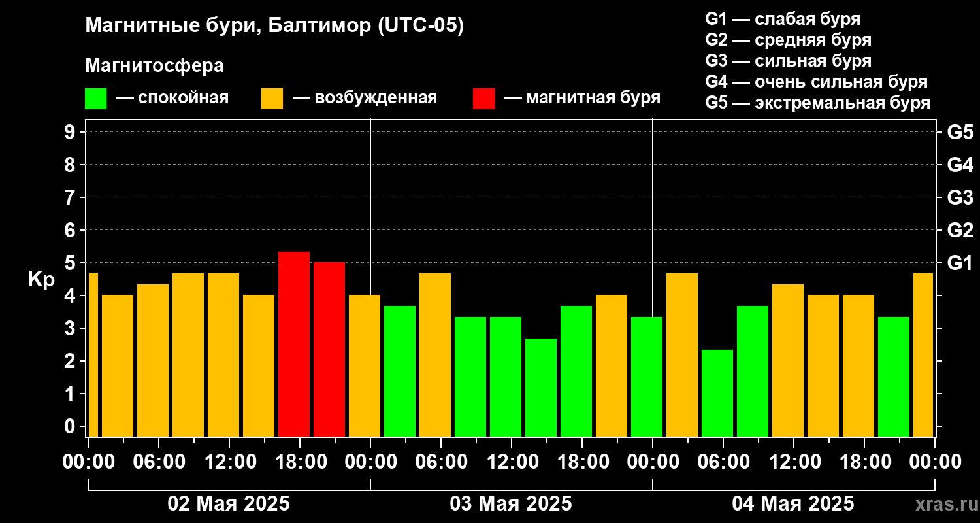The image size is (980, 523).
Task: Click the Kp axis value "7"
Action: [71, 197]
